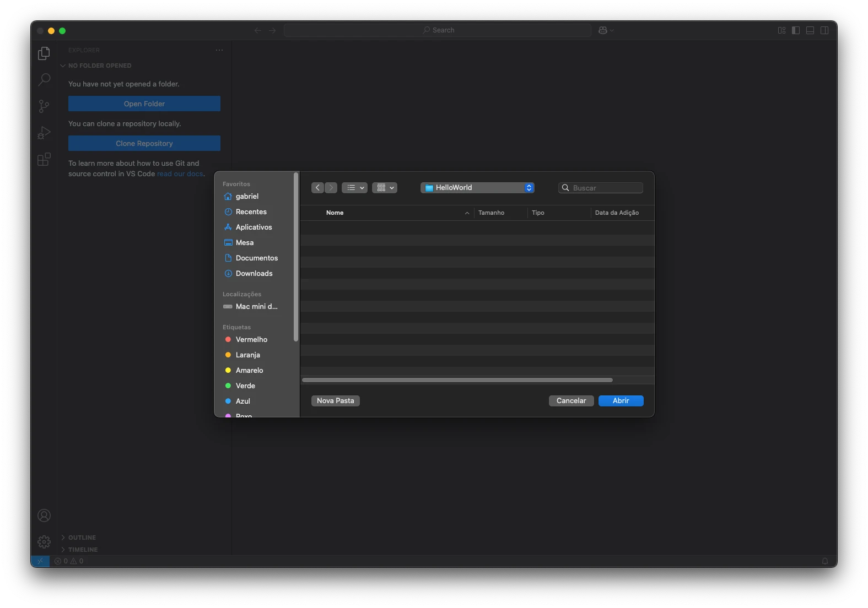This screenshot has height=608, width=868.
Task: Open Source Control view icon
Action: pyautogui.click(x=44, y=106)
